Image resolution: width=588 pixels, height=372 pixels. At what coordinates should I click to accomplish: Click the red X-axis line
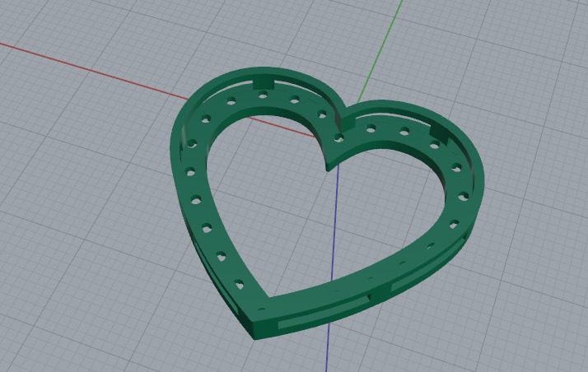[94, 72]
